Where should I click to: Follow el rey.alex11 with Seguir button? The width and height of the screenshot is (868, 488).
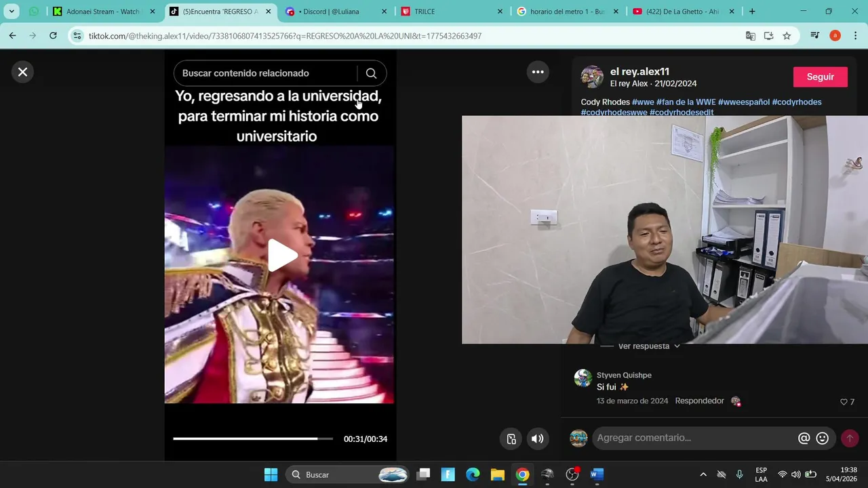820,77
